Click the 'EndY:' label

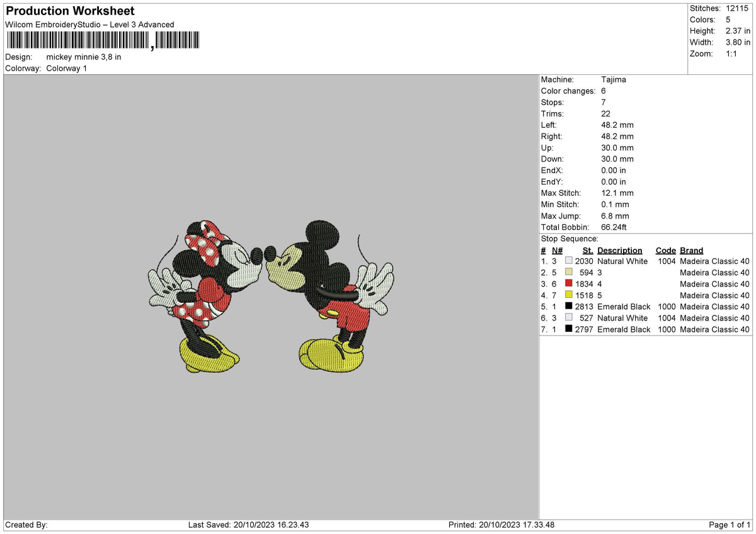pyautogui.click(x=552, y=181)
